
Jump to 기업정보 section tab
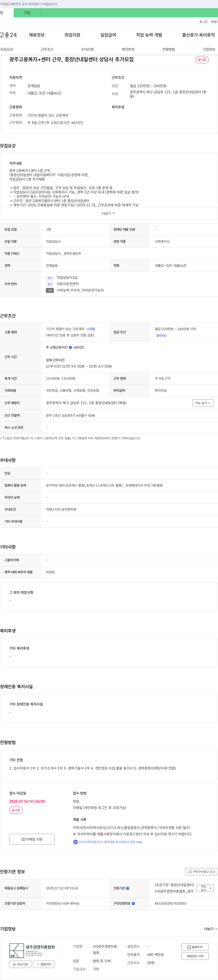click(x=209, y=49)
